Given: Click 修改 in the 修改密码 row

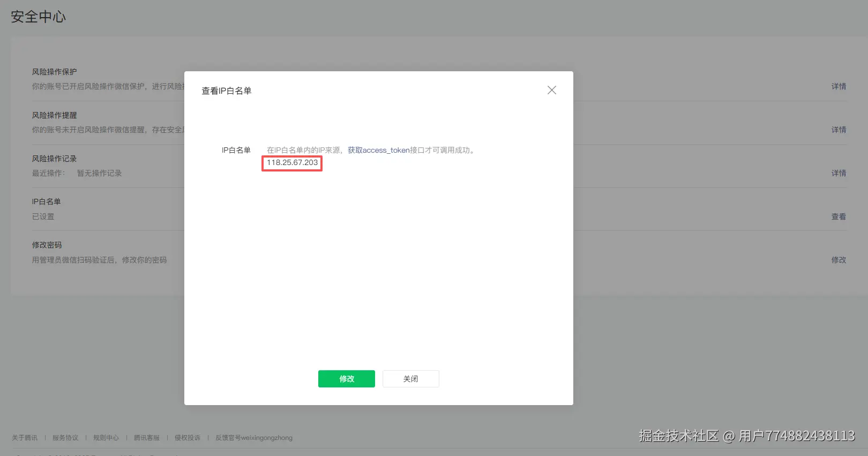Looking at the screenshot, I should [x=839, y=260].
